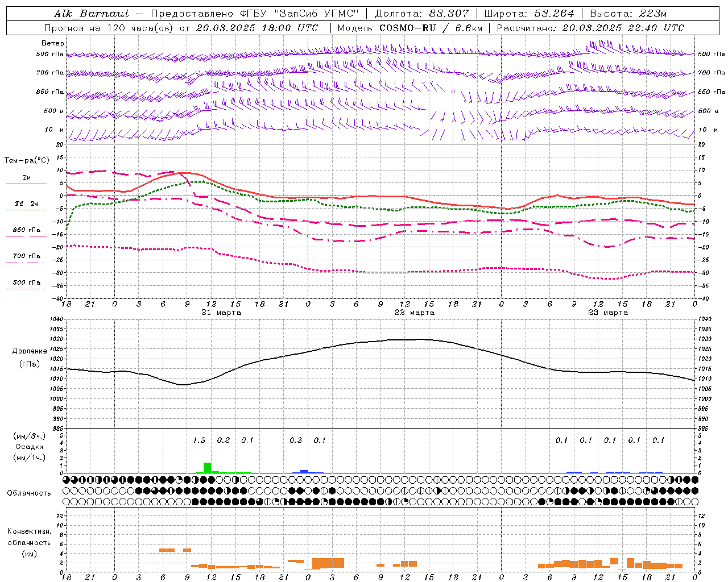This screenshot has width=728, height=582.
Task: Click the (мм/1ч.) precipitation unit label
Action: pyautogui.click(x=29, y=458)
